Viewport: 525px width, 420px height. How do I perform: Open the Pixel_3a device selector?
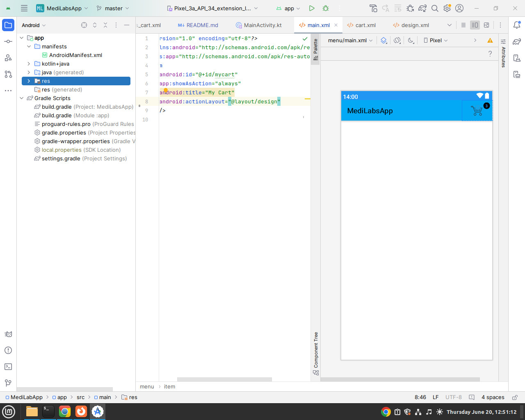point(212,8)
